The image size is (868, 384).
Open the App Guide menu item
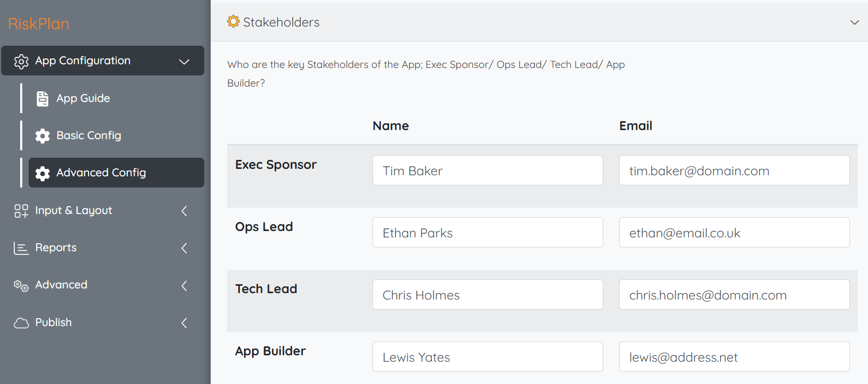click(x=83, y=98)
